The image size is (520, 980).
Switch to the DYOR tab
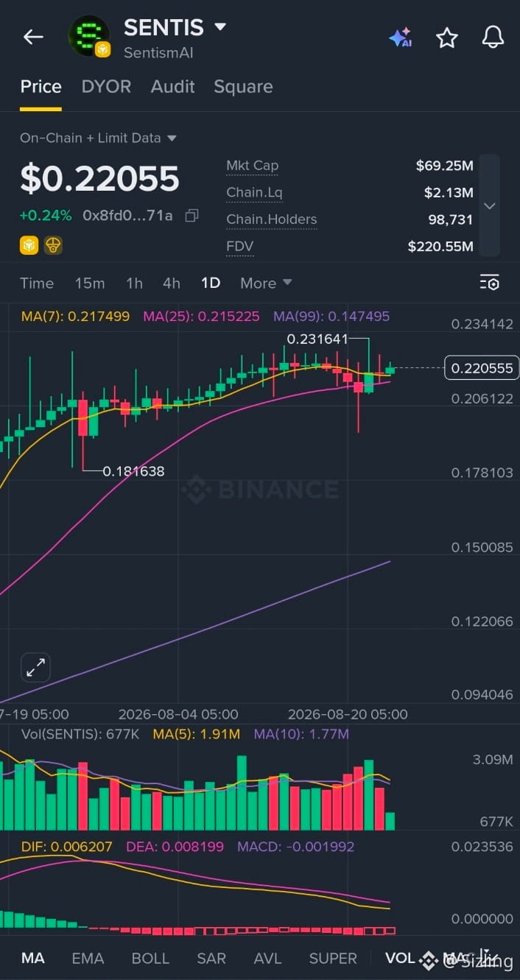[x=106, y=86]
